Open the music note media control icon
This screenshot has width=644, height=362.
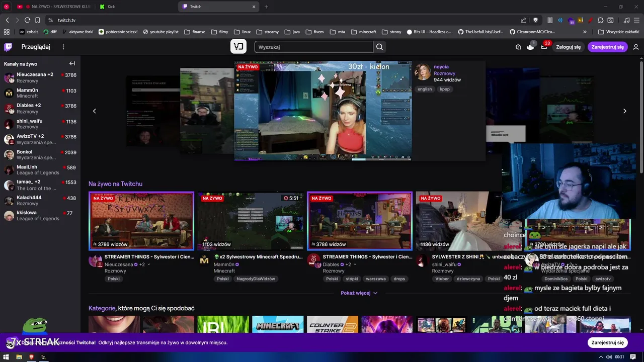click(x=626, y=20)
